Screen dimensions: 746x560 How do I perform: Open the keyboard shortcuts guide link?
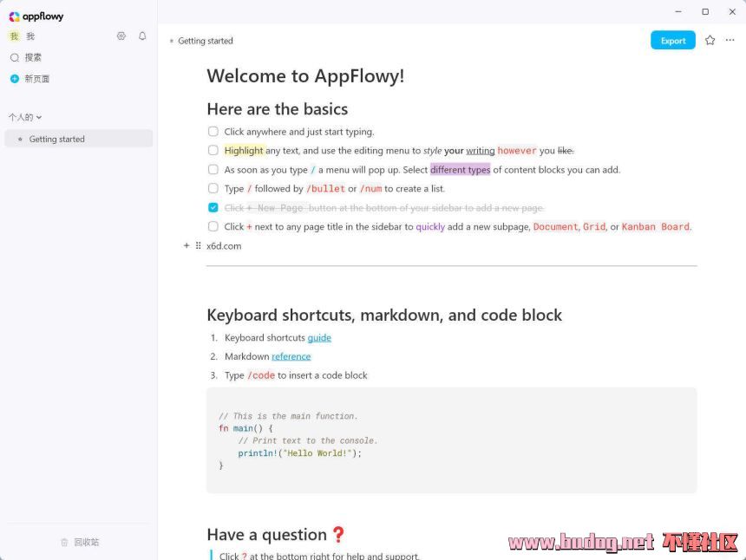(319, 337)
